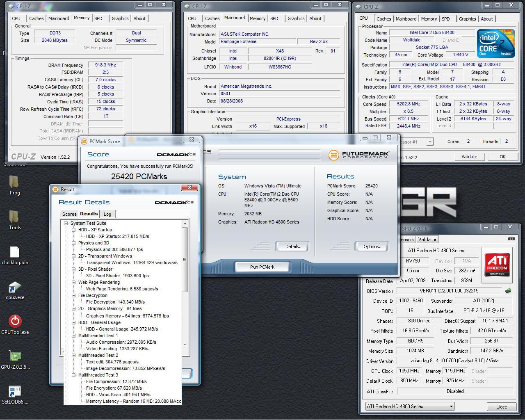Click Bus Speed value 612.1 MHz

pyautogui.click(x=409, y=119)
